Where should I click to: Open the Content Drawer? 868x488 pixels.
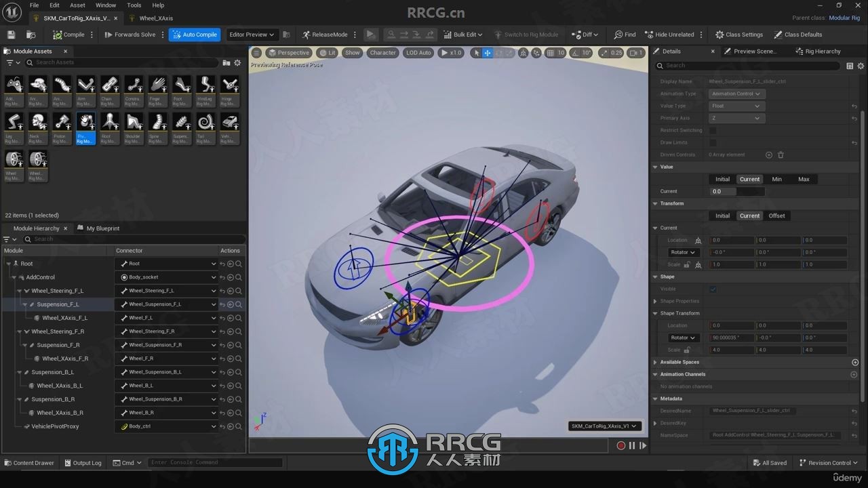tap(29, 463)
